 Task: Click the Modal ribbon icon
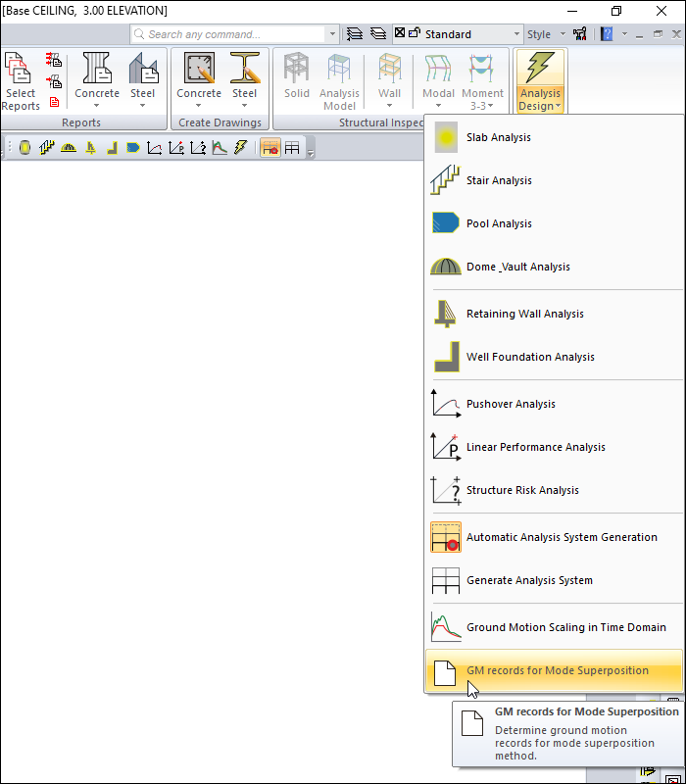[x=438, y=80]
